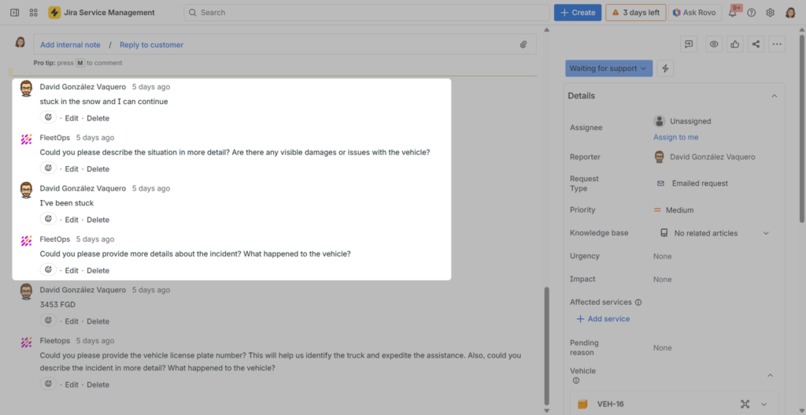Open Ask Rovo assistant
The height and width of the screenshot is (415, 806).
click(x=694, y=12)
